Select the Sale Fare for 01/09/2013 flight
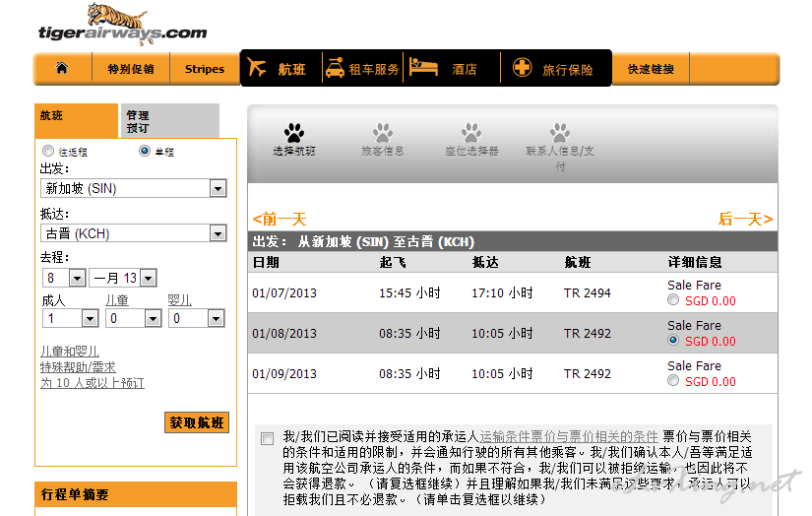 click(673, 381)
